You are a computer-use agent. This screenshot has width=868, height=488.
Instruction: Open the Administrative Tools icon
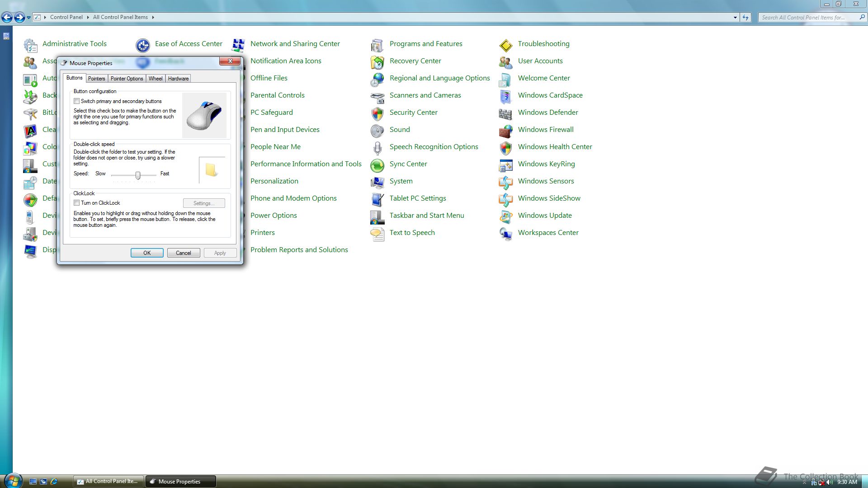tap(30, 45)
